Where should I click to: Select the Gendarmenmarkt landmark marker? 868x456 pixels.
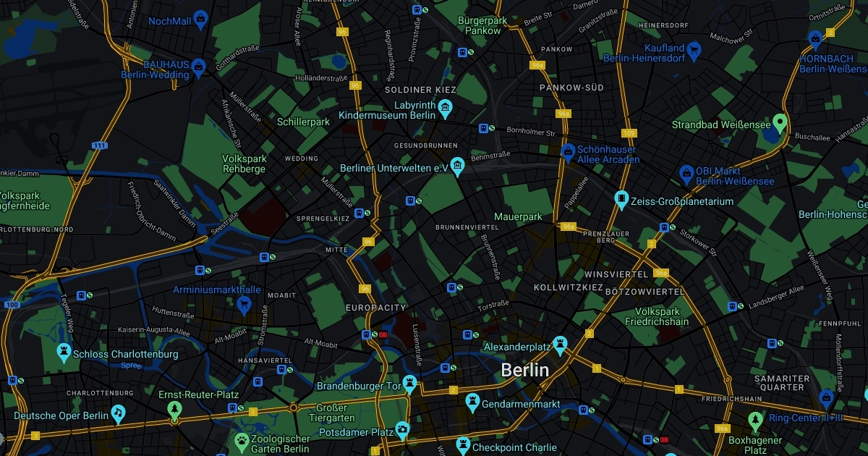pyautogui.click(x=473, y=400)
